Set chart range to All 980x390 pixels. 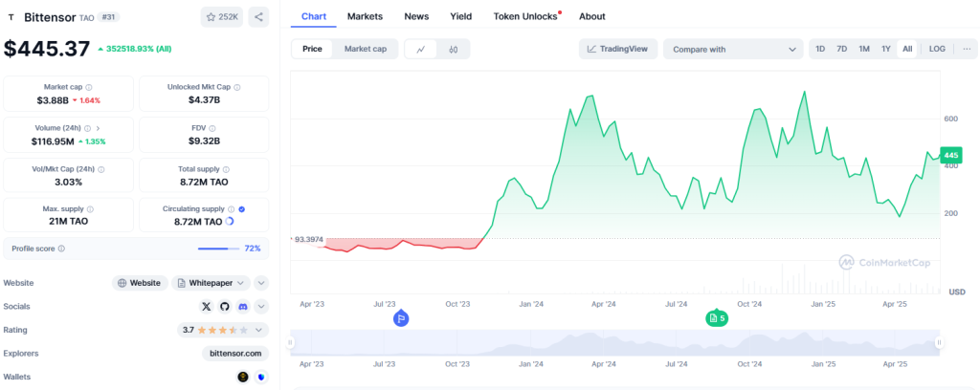pos(907,49)
